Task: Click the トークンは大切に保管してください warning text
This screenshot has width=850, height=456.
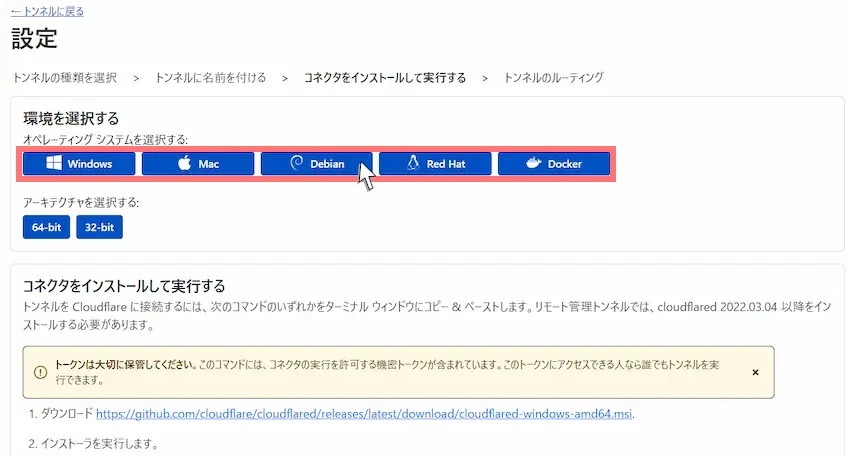Action: coord(126,364)
